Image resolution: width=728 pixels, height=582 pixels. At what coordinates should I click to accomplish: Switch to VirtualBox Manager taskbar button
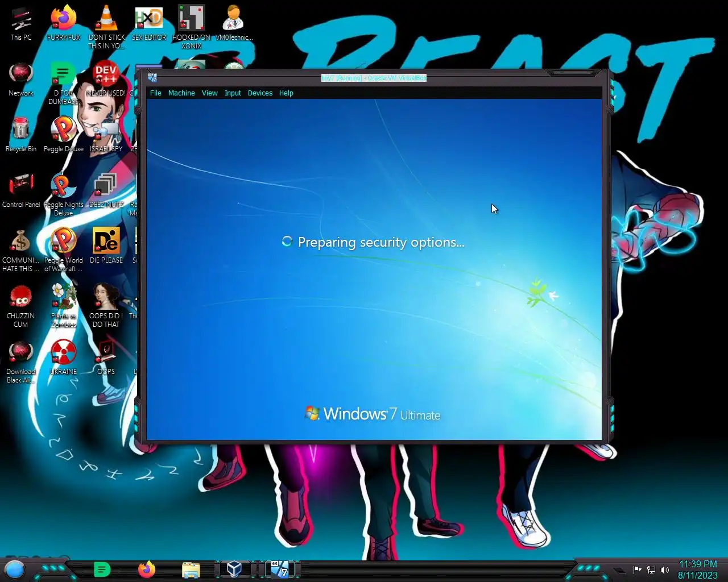click(234, 569)
